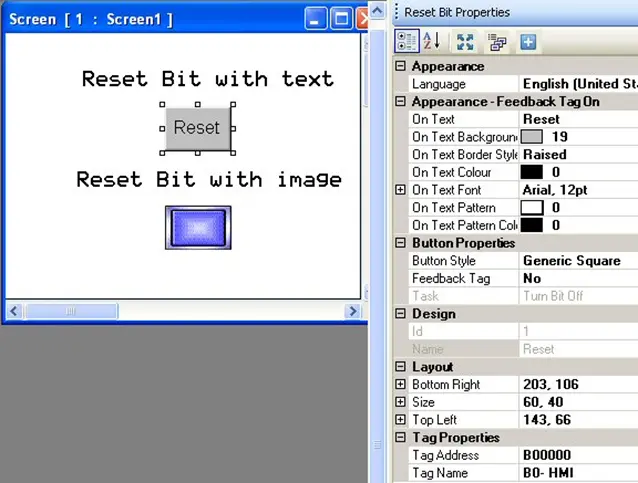Select the On Text Pattern label

[x=454, y=208]
